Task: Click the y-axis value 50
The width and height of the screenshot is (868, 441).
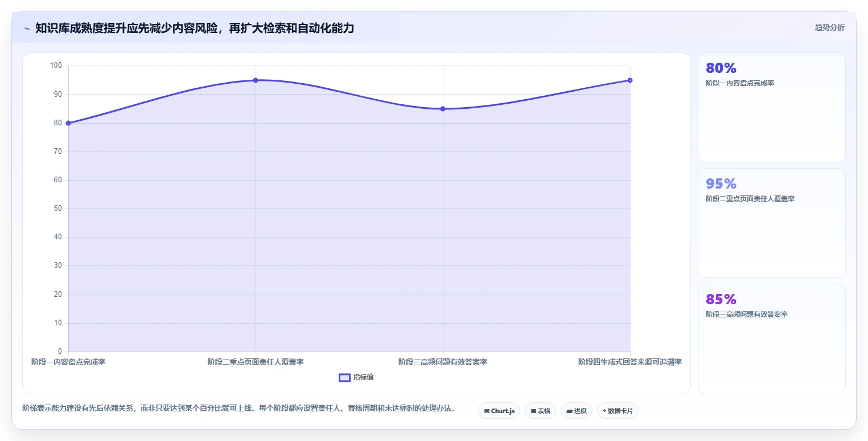Action: [58, 209]
